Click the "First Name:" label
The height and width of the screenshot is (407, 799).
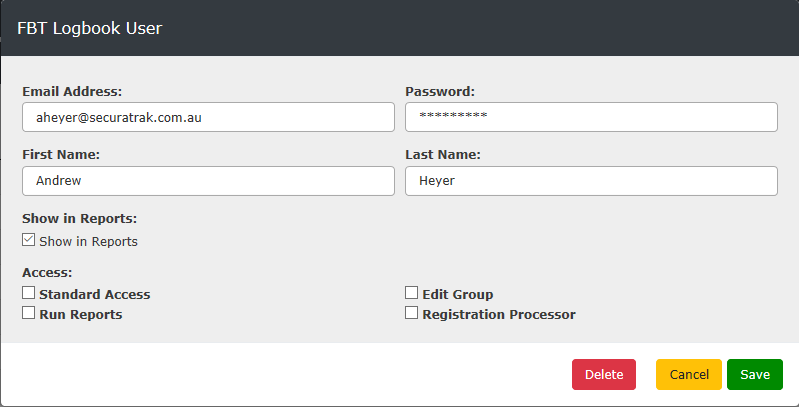(x=61, y=155)
